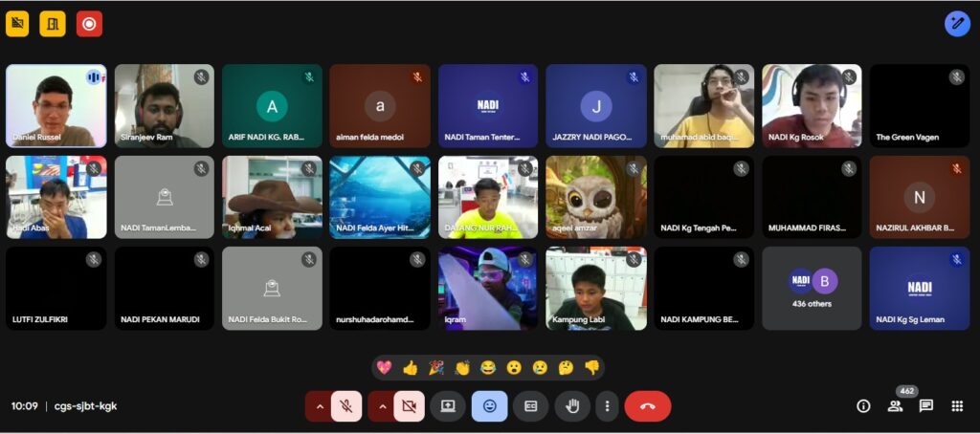Open the activities grid icon
The height and width of the screenshot is (434, 980).
pos(957,406)
